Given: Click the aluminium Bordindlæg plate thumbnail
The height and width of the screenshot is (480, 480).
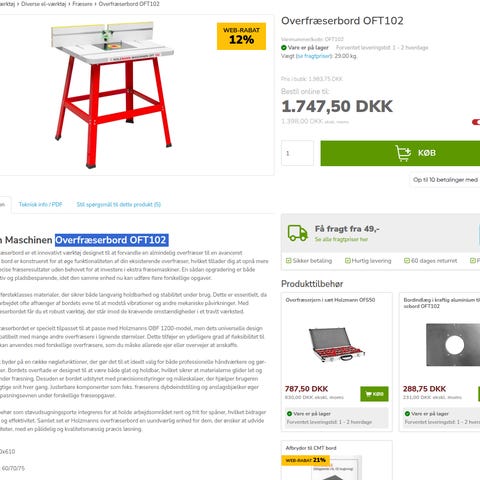Looking at the screenshot, I should tap(453, 345).
